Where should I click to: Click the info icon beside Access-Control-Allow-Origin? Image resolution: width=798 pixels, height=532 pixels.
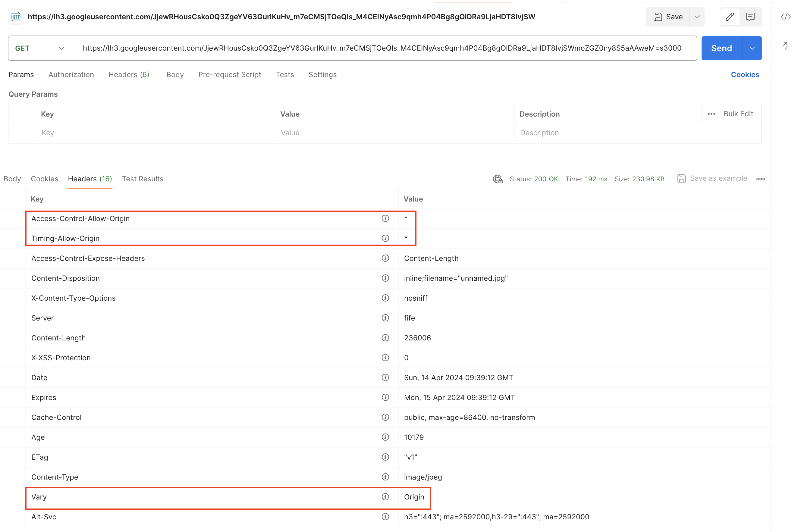386,218
